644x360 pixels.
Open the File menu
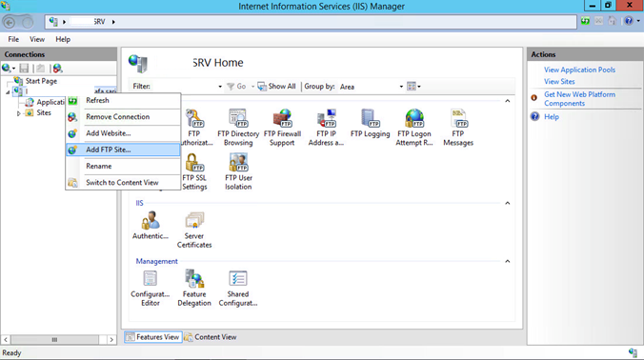pyautogui.click(x=13, y=39)
